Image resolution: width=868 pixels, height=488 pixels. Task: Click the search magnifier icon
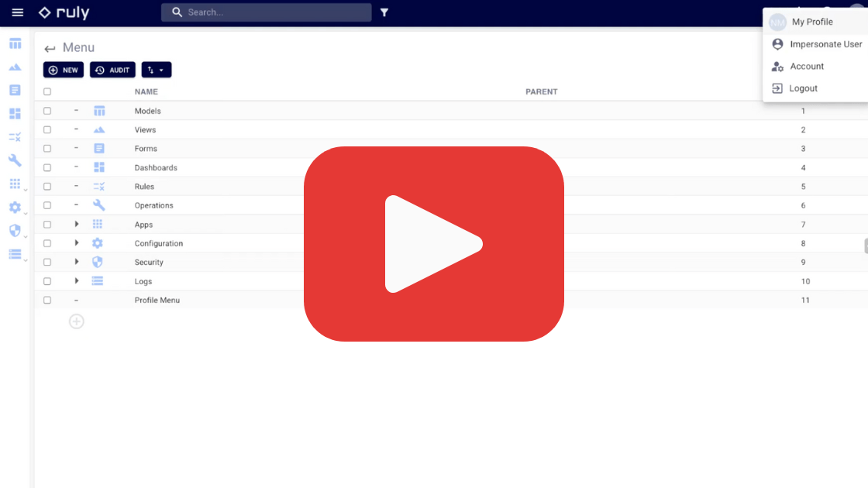pos(177,12)
